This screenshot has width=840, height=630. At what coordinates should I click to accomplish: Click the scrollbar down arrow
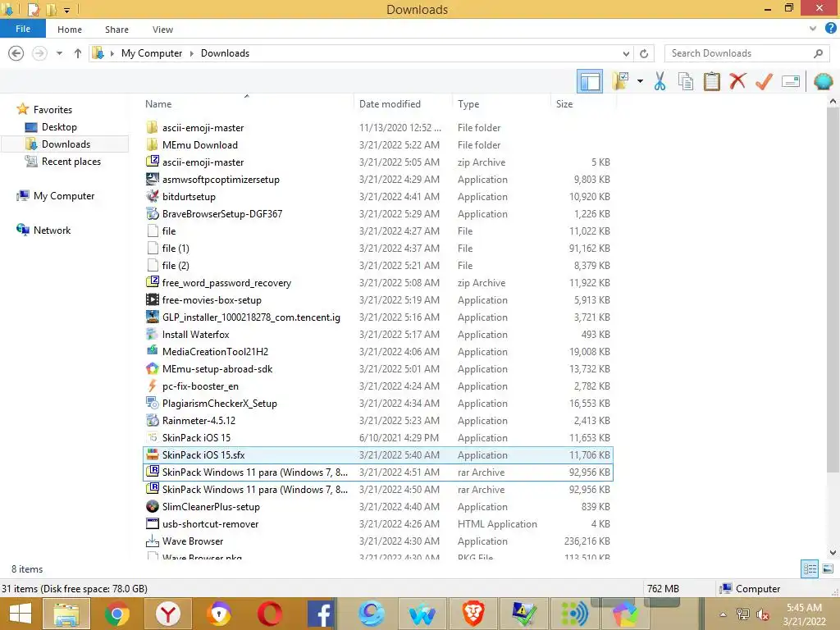pyautogui.click(x=833, y=552)
